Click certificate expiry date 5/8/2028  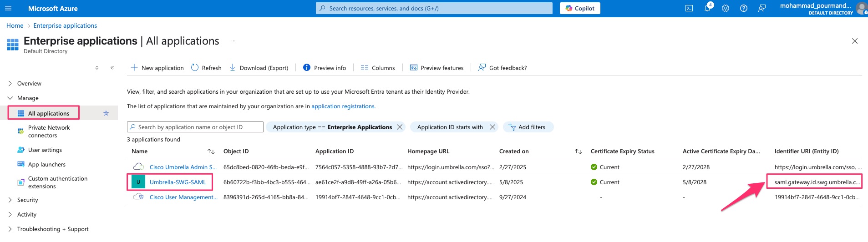[695, 182]
